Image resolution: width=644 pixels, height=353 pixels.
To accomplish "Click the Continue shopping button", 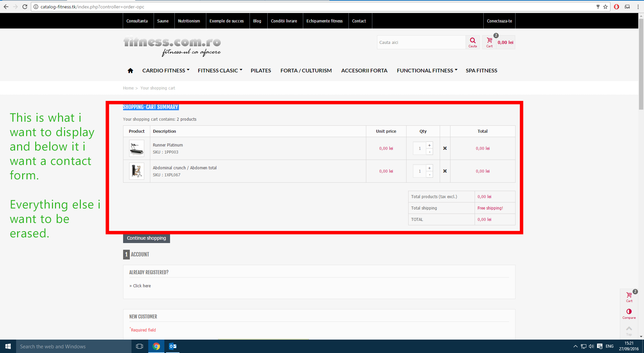I will 147,238.
